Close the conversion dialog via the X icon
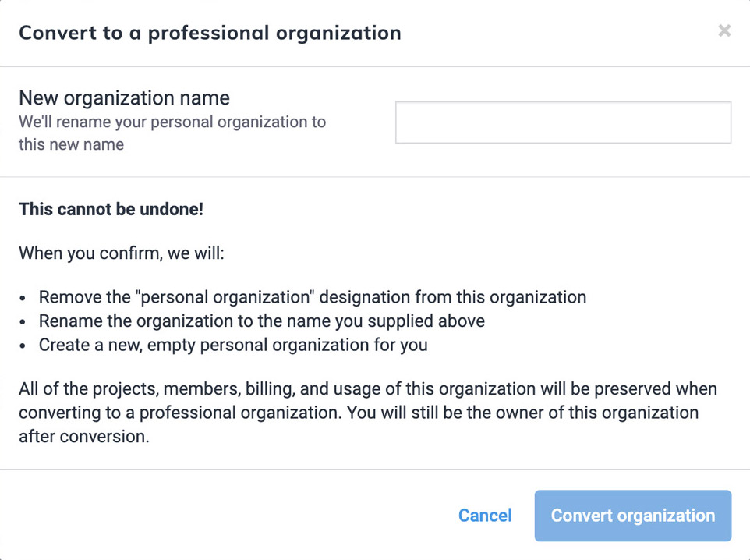750x560 pixels. (x=724, y=31)
